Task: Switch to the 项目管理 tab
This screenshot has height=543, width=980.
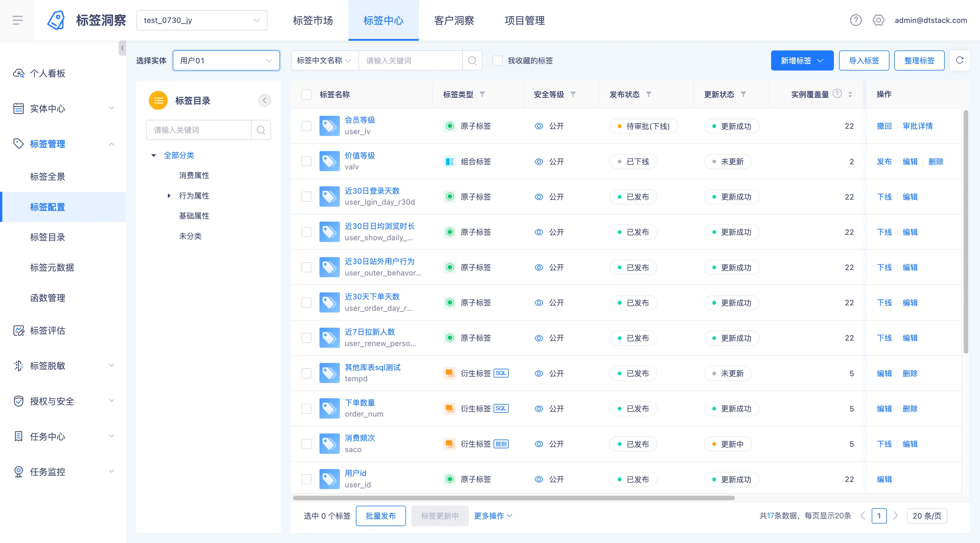Action: pos(525,20)
